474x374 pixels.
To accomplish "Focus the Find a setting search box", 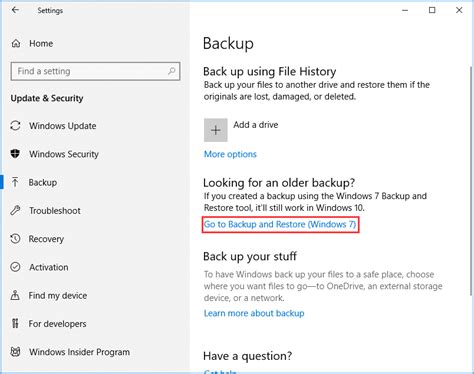I will coord(95,71).
